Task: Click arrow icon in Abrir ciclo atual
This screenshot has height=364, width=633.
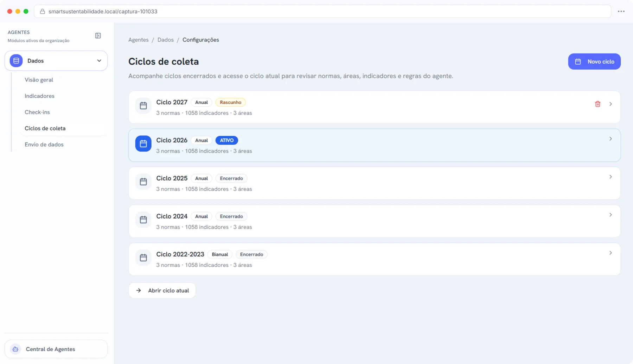Action: [x=139, y=290]
